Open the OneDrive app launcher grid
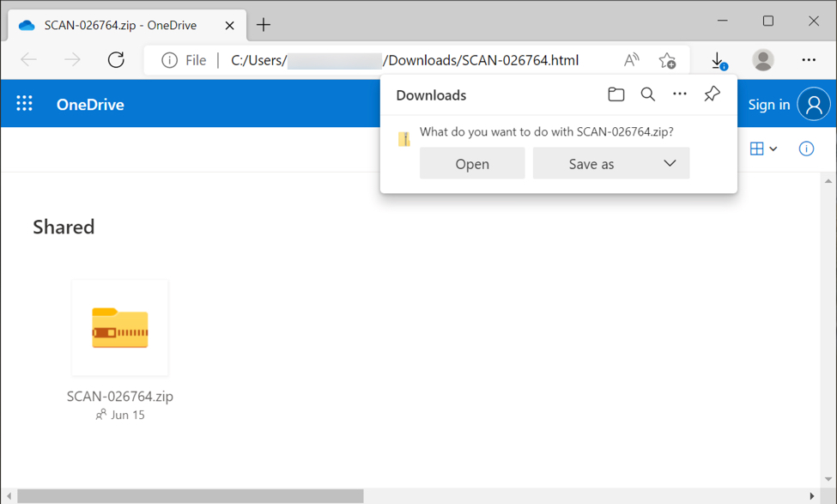This screenshot has width=837, height=504. 24,104
